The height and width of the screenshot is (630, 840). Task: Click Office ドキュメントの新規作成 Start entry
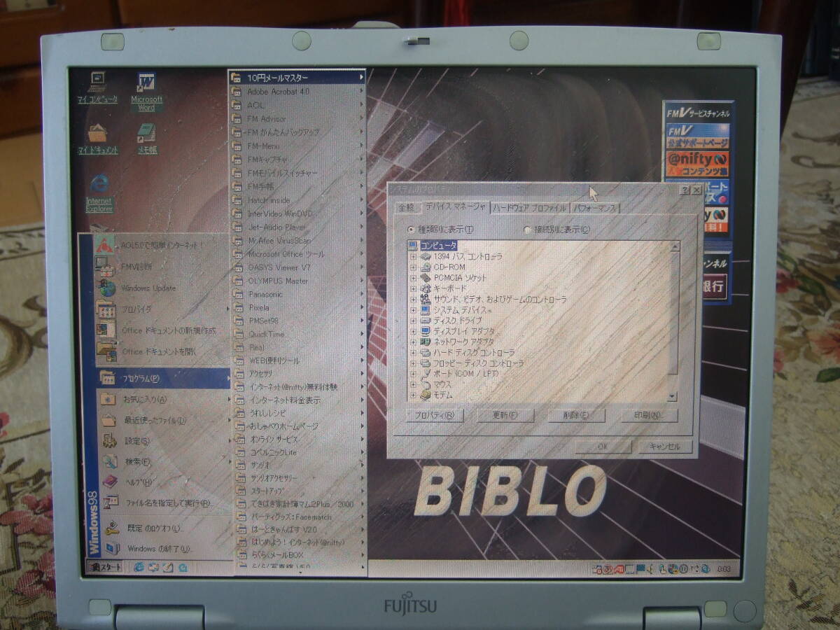[162, 330]
